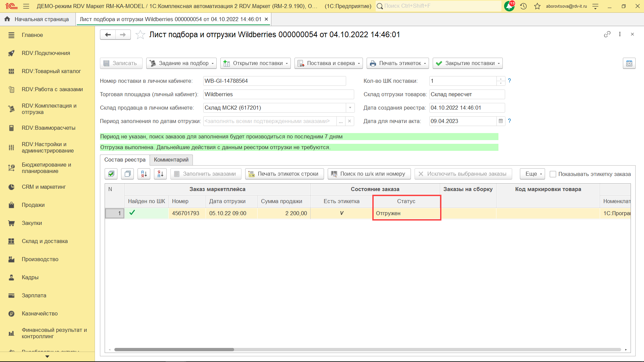Click Печать этикеток строки button
The width and height of the screenshot is (644, 362).
click(x=284, y=174)
